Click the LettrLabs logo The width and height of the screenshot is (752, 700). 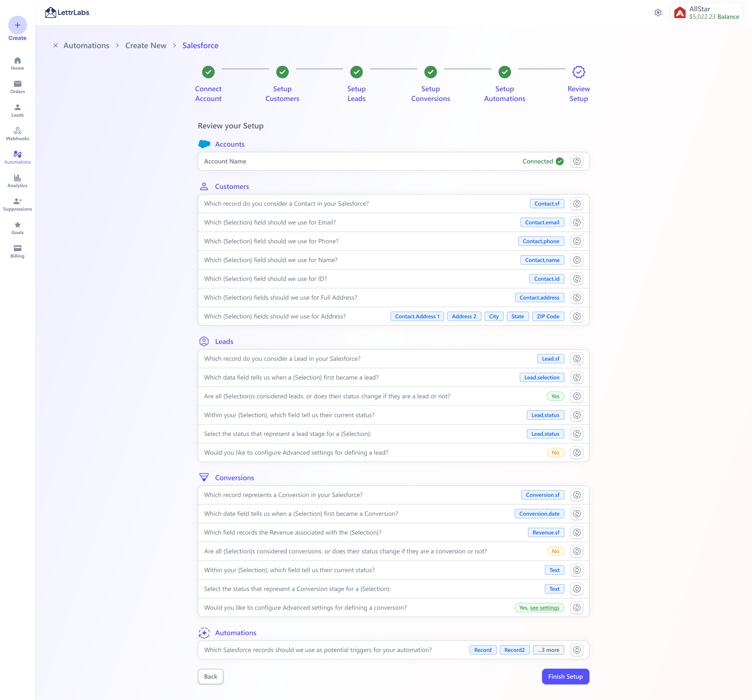(67, 13)
